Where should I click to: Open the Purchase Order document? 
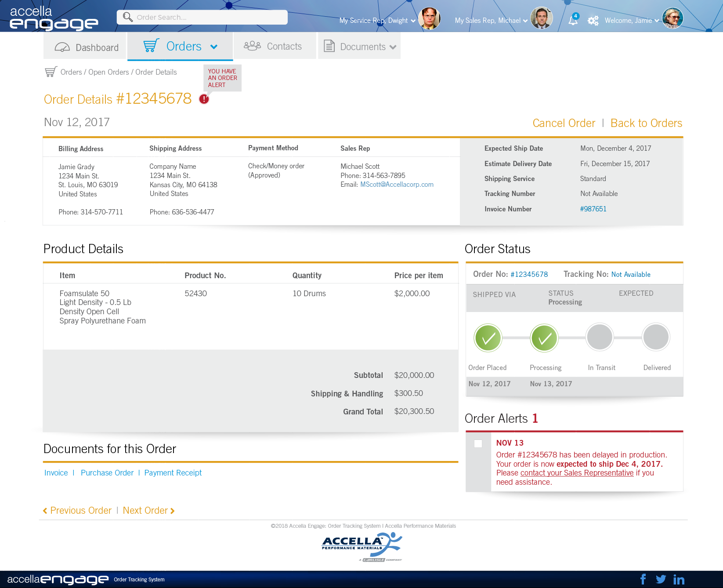point(107,473)
